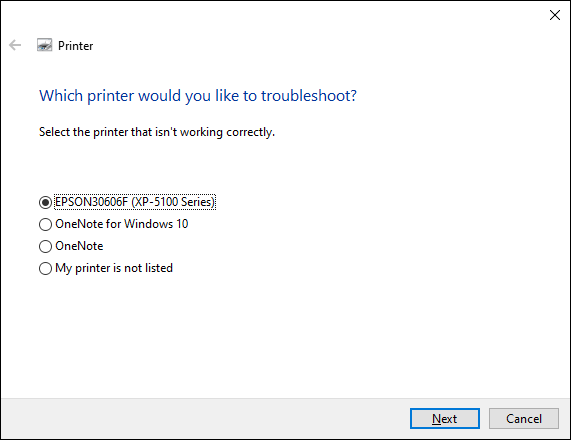Choose the OneNote for Windows 10 radio button
This screenshot has width=571, height=440.
pos(45,224)
